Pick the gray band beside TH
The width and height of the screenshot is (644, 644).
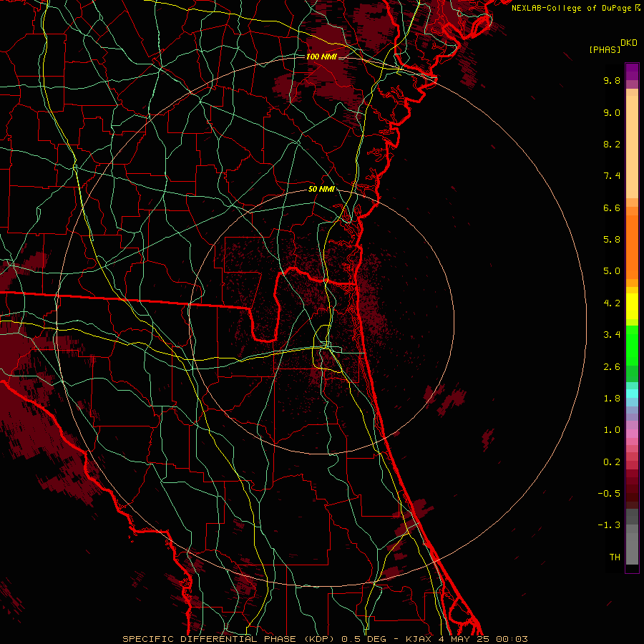(632, 548)
